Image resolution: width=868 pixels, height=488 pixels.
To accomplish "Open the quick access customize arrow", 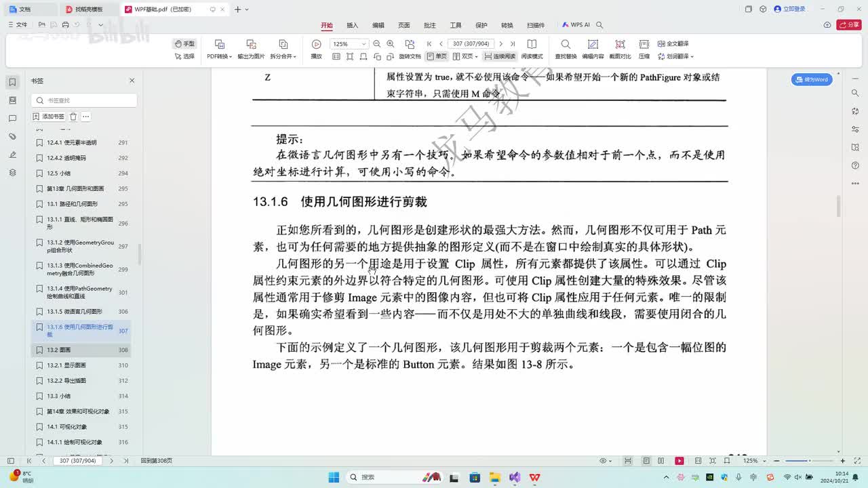I will coord(101,25).
